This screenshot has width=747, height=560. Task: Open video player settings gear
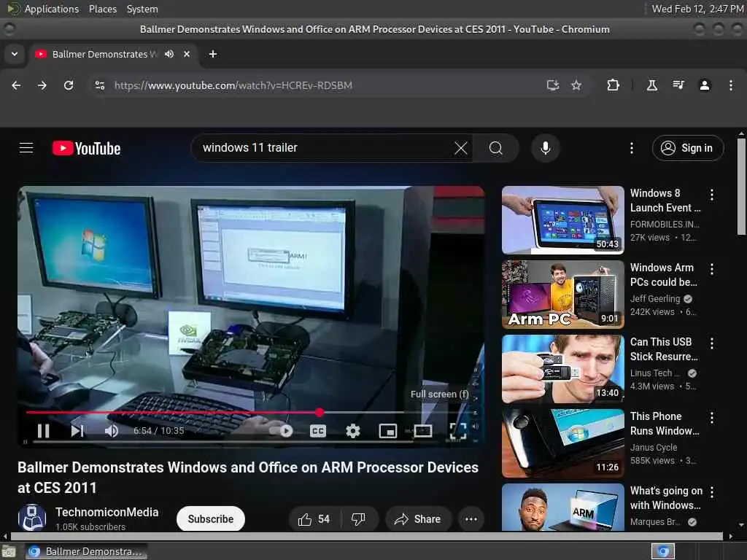click(x=353, y=431)
